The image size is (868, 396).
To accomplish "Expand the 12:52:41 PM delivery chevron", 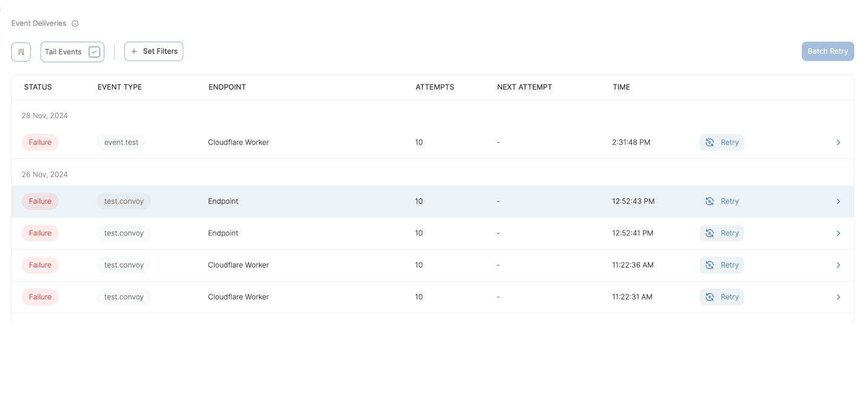I will 838,234.
